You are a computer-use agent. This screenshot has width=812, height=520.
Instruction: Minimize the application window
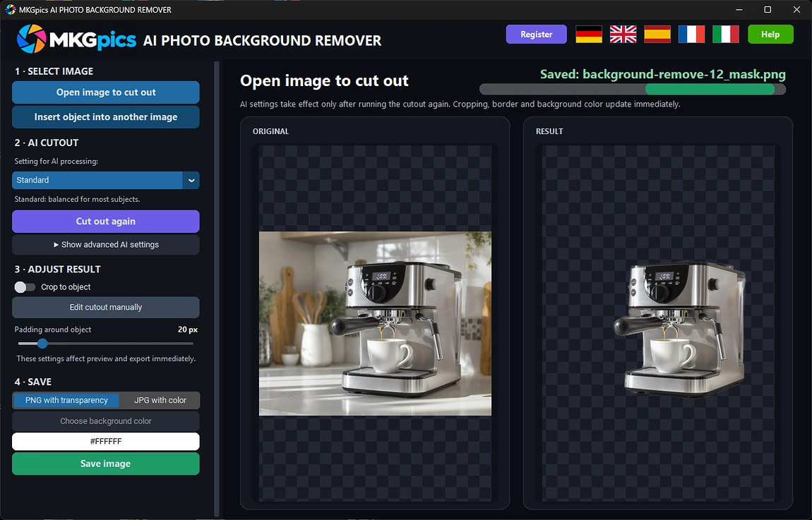tap(739, 9)
